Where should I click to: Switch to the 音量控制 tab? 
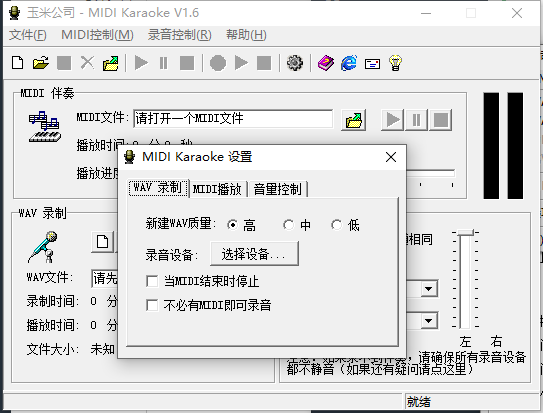pos(278,189)
